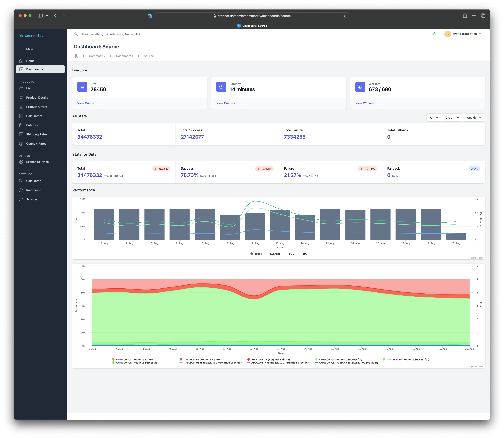Click the Product Details icon
Viewport: 504px width, 438px height.
pos(21,97)
